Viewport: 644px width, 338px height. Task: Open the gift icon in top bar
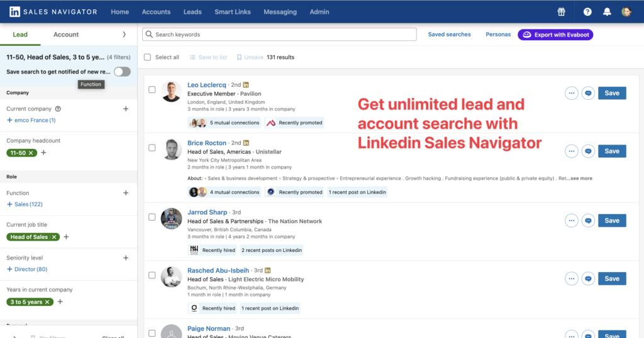pos(561,12)
